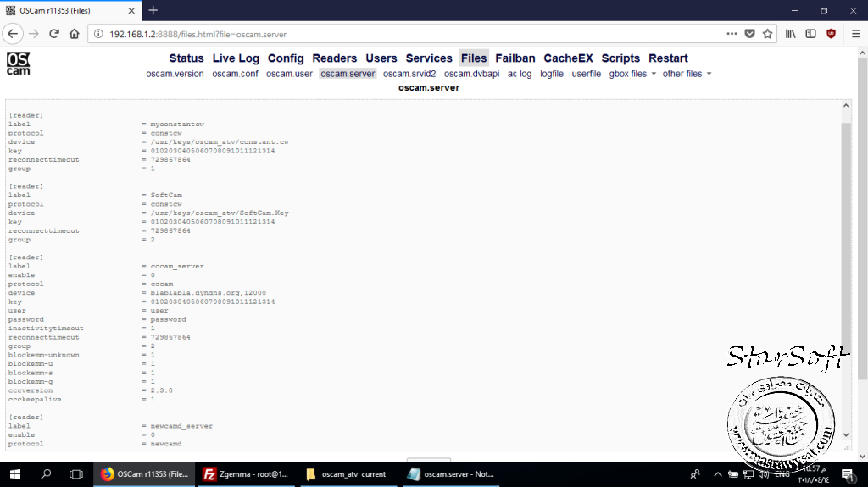The height and width of the screenshot is (487, 868).
Task: Select the oscam.server file link
Action: click(348, 74)
